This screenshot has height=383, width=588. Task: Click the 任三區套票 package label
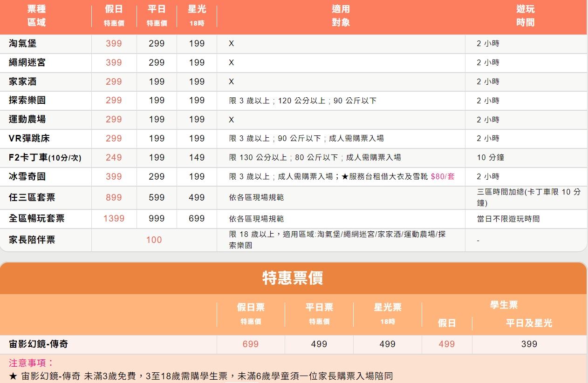32,197
